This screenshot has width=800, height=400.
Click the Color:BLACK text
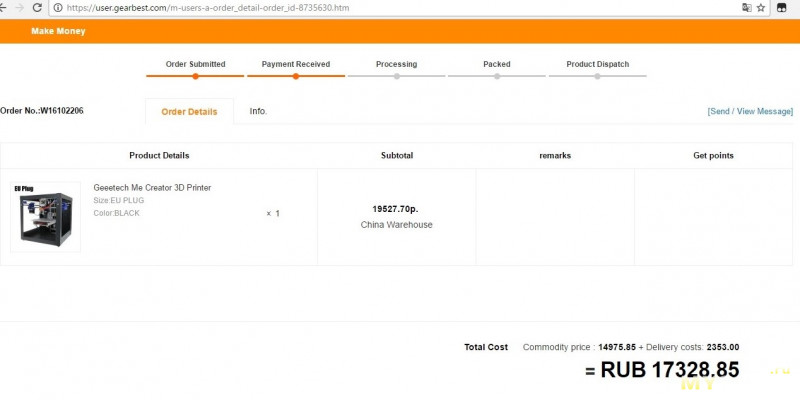coord(116,213)
